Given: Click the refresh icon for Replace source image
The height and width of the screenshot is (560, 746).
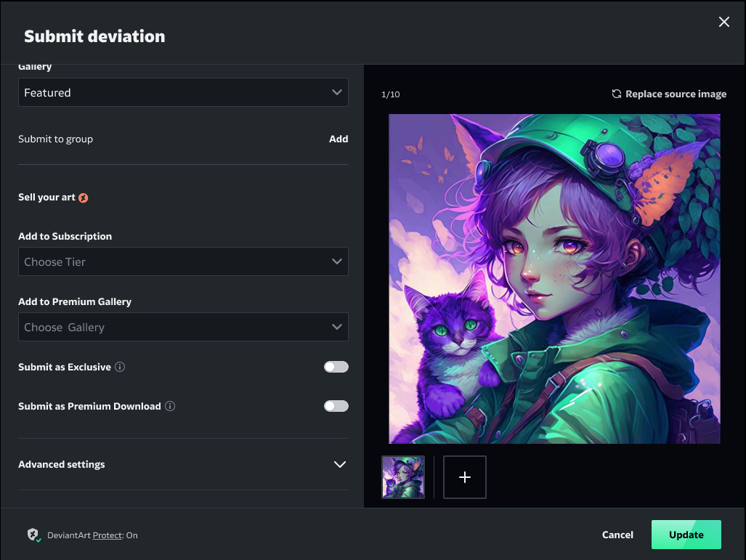Looking at the screenshot, I should pos(617,94).
